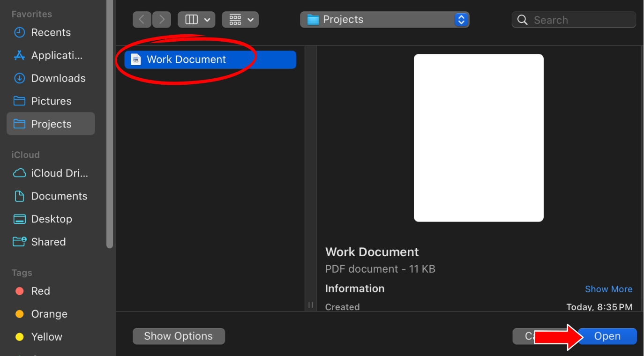
Task: Select the Projects folder in the sidebar
Action: click(51, 124)
